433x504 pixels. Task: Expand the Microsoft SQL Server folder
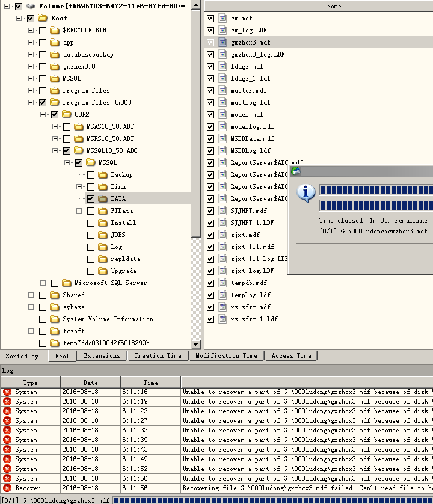43,283
